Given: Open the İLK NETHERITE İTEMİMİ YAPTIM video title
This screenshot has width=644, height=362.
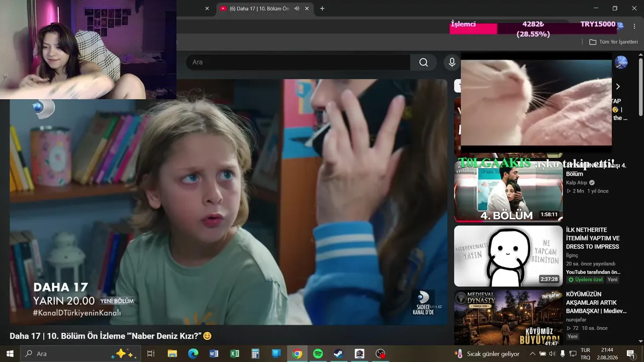Looking at the screenshot, I should pos(593,238).
